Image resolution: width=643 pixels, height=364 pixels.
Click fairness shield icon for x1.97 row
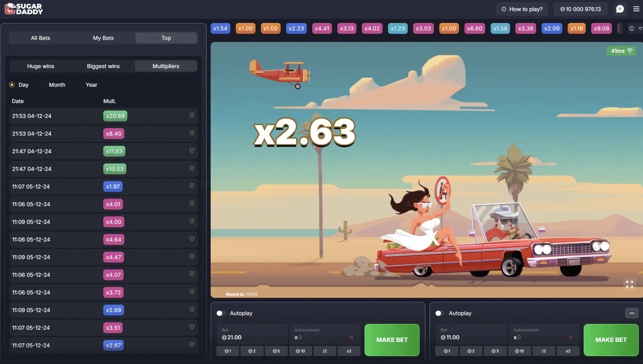pos(192,186)
